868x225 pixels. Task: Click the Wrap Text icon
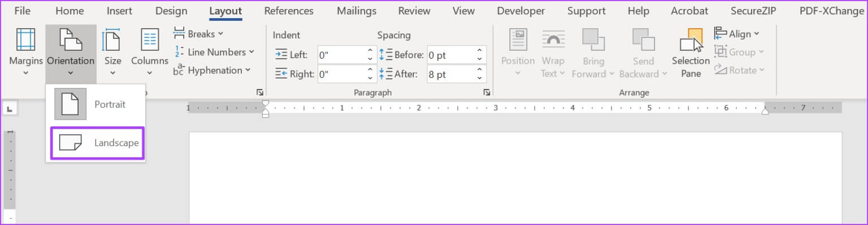553,41
